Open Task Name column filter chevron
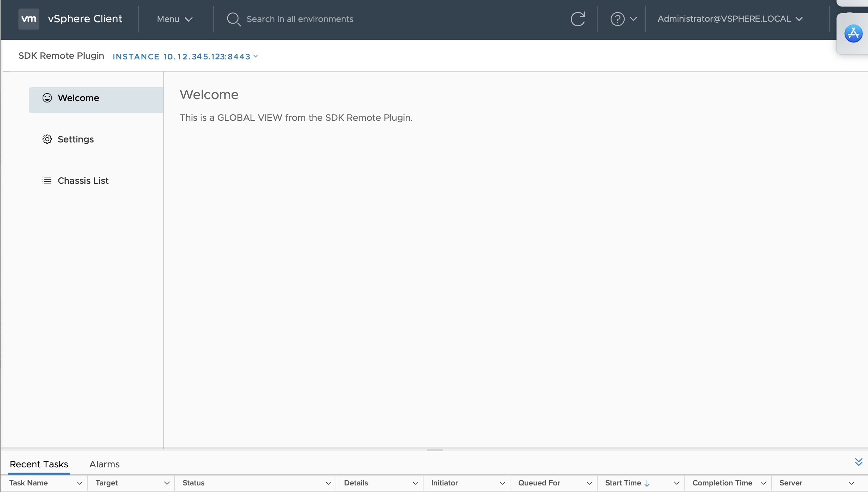 pyautogui.click(x=80, y=483)
